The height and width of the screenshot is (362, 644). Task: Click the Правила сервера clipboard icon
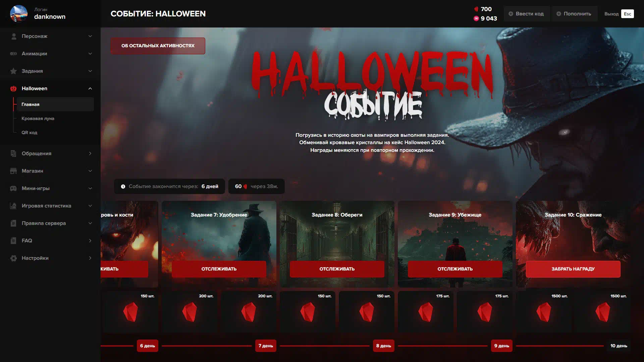pyautogui.click(x=13, y=223)
